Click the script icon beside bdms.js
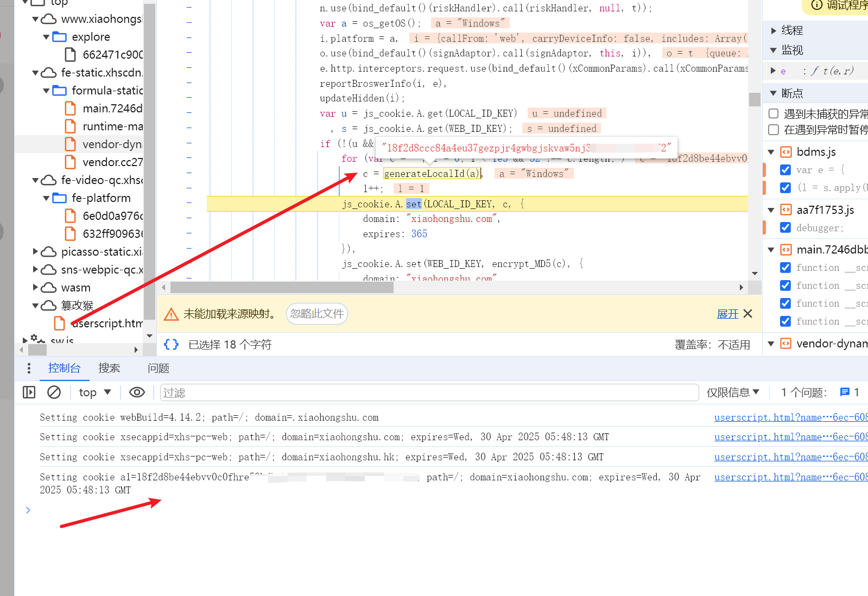868x596 pixels. coord(786,152)
